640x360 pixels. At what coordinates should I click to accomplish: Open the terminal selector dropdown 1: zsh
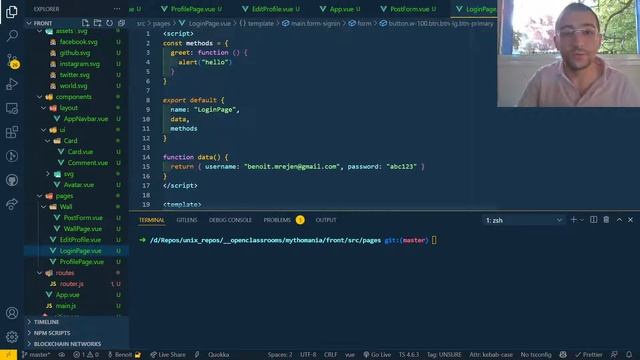pyautogui.click(x=523, y=220)
